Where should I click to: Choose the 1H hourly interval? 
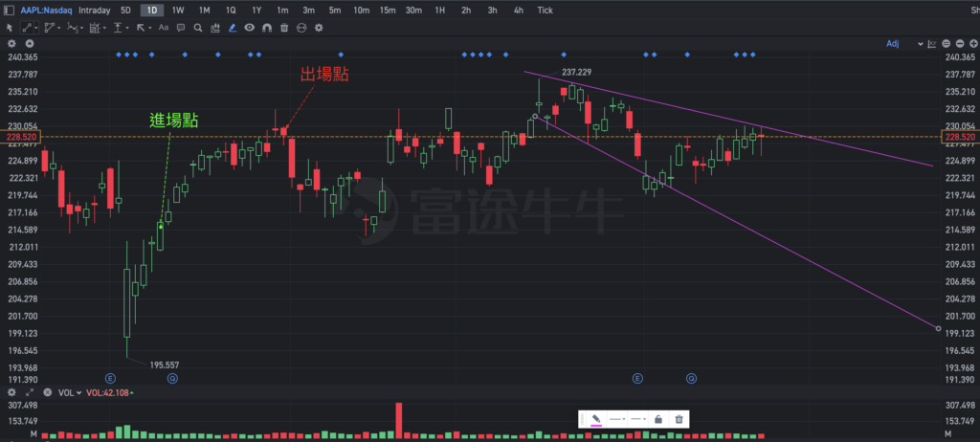[x=440, y=10]
